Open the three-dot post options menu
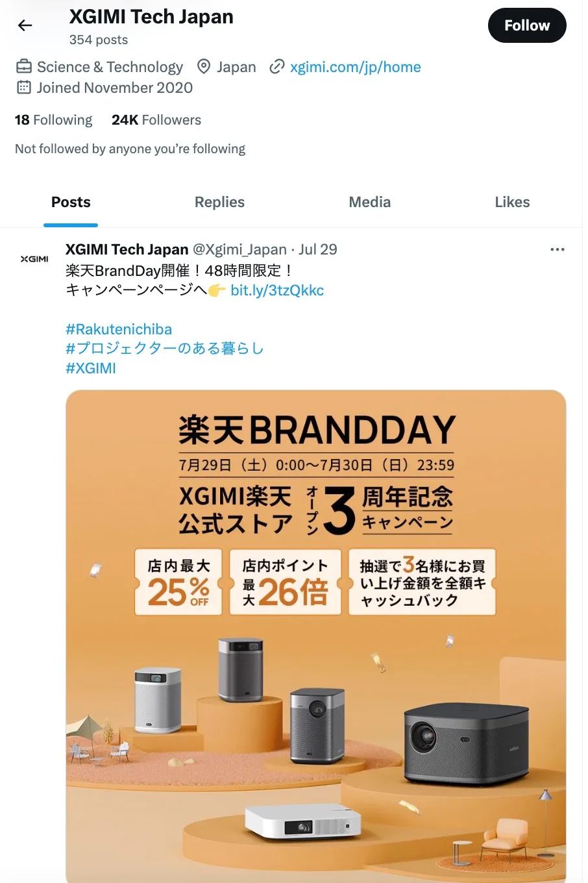This screenshot has width=588, height=883. [557, 249]
